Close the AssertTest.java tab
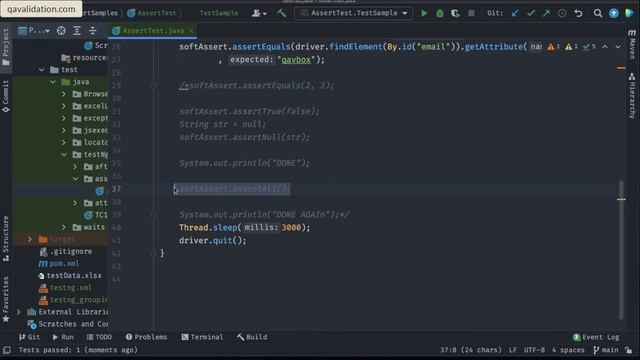This screenshot has height=360, width=640. [191, 31]
